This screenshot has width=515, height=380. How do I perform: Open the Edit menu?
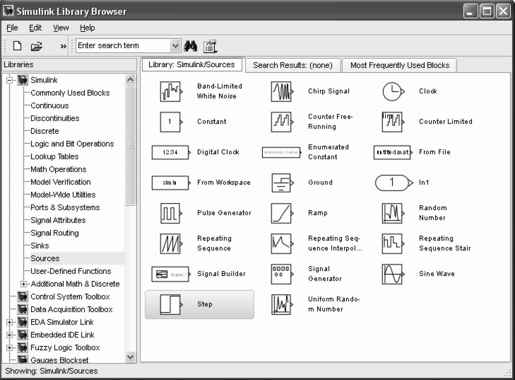[35, 28]
